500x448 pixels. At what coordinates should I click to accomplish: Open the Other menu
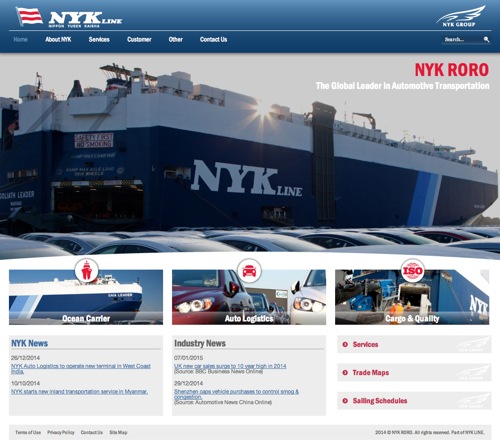176,39
